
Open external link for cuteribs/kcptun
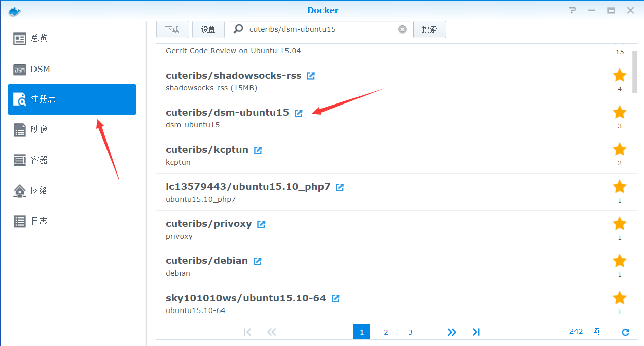click(258, 150)
